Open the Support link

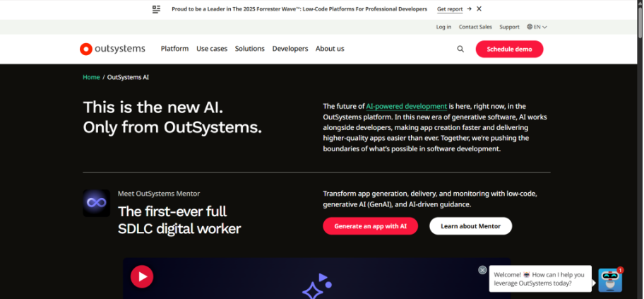pos(509,27)
